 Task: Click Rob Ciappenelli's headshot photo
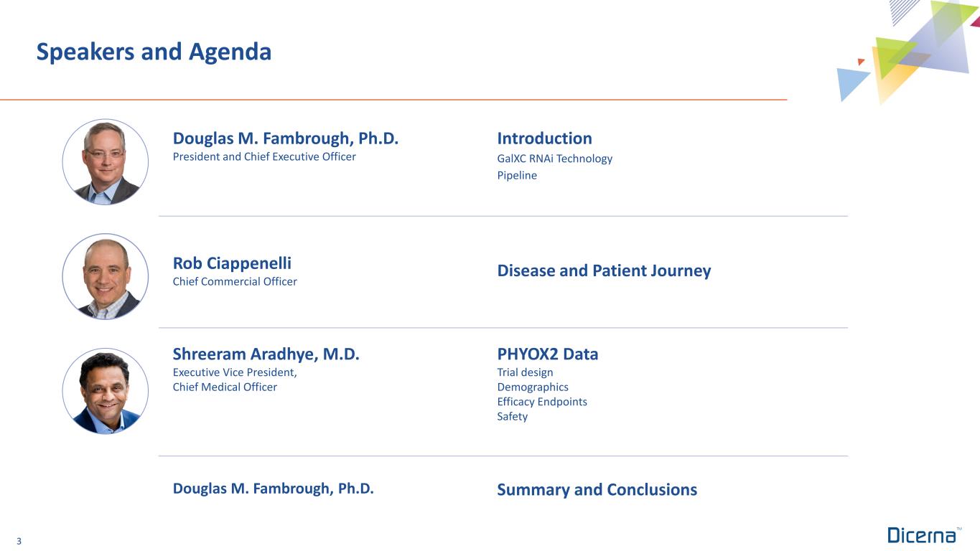point(106,276)
